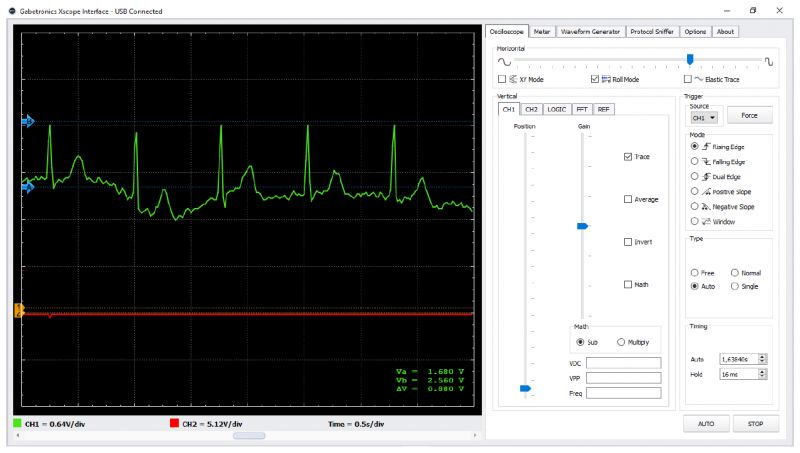Switch to the LOGIC vertical tab

557,109
